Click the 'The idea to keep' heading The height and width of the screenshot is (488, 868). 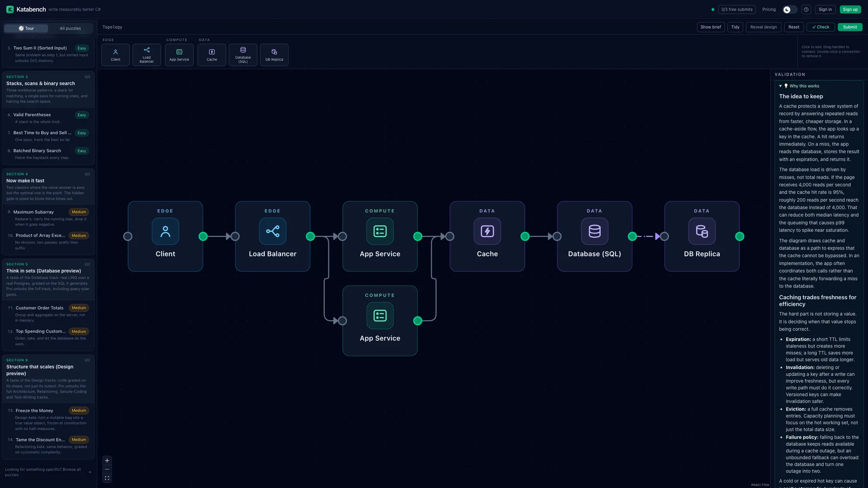[801, 96]
